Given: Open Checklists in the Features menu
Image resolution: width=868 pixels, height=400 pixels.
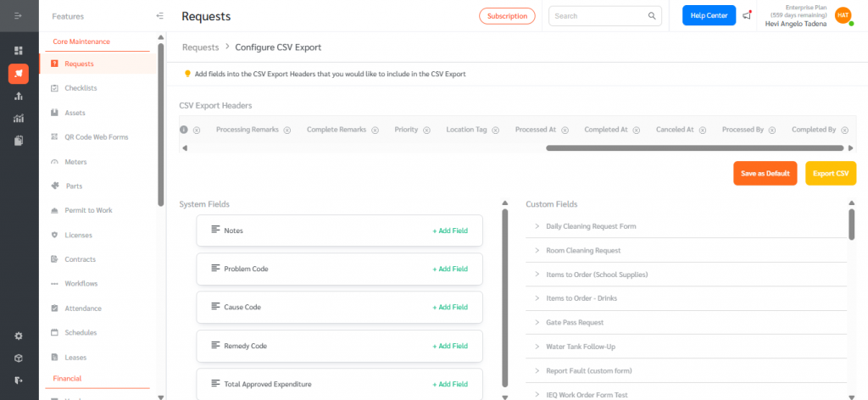Looking at the screenshot, I should pos(81,88).
